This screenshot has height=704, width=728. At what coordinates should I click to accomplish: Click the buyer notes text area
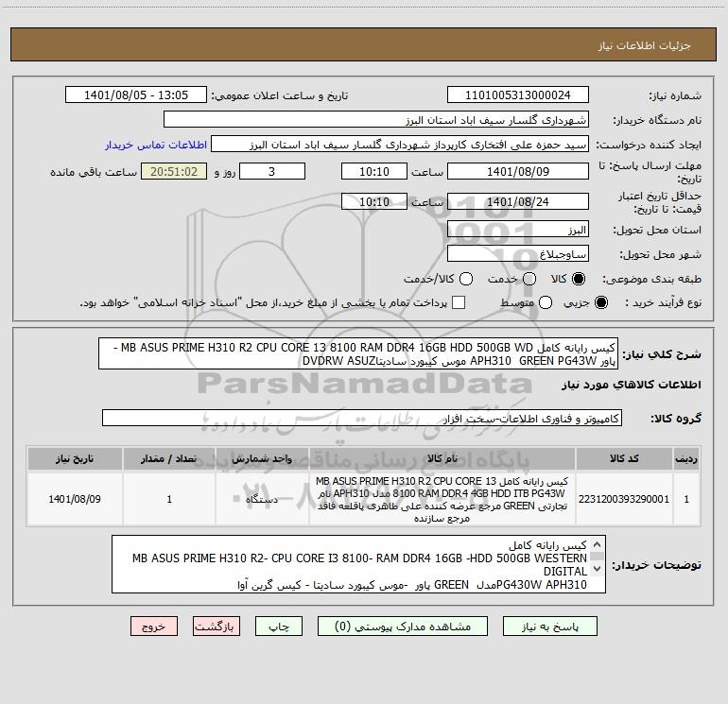pos(358,564)
